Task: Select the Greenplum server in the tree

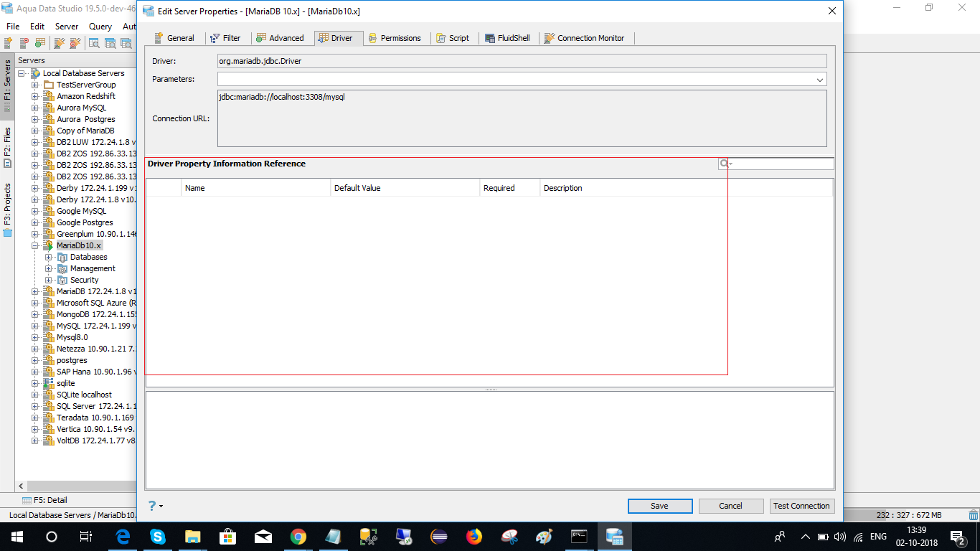Action: 97,234
